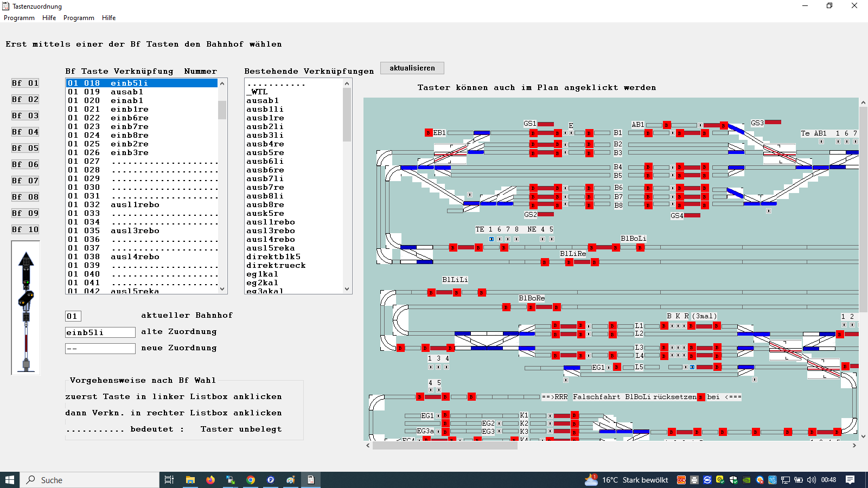The height and width of the screenshot is (488, 868).
Task: Select station Bf 07
Action: tap(25, 181)
